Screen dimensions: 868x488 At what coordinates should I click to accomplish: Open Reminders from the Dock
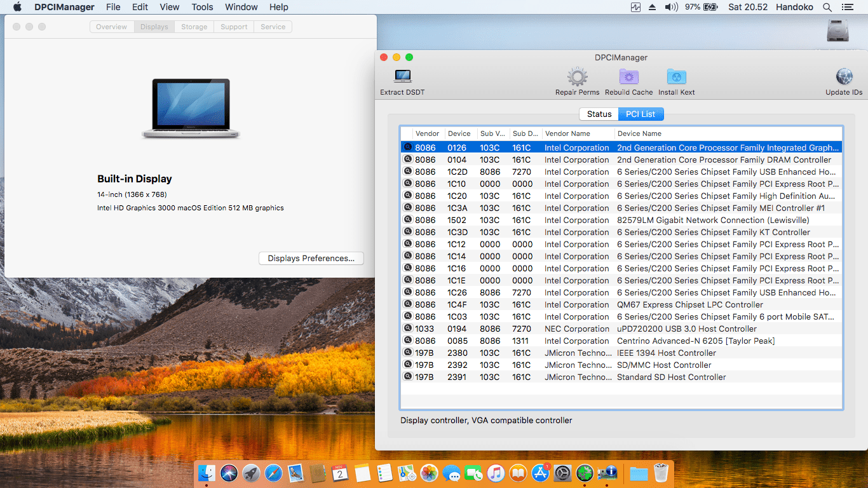[x=384, y=473]
